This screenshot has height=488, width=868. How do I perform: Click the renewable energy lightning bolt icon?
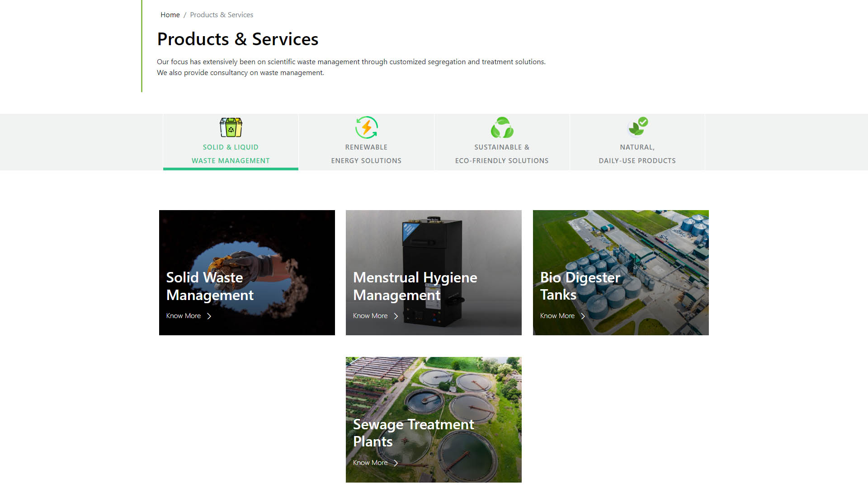[366, 127]
